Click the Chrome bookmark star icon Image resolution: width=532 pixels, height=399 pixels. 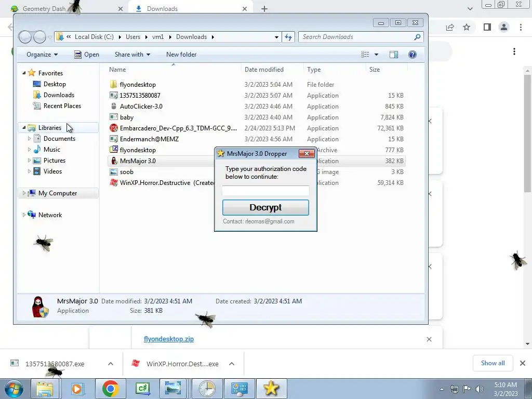467,27
